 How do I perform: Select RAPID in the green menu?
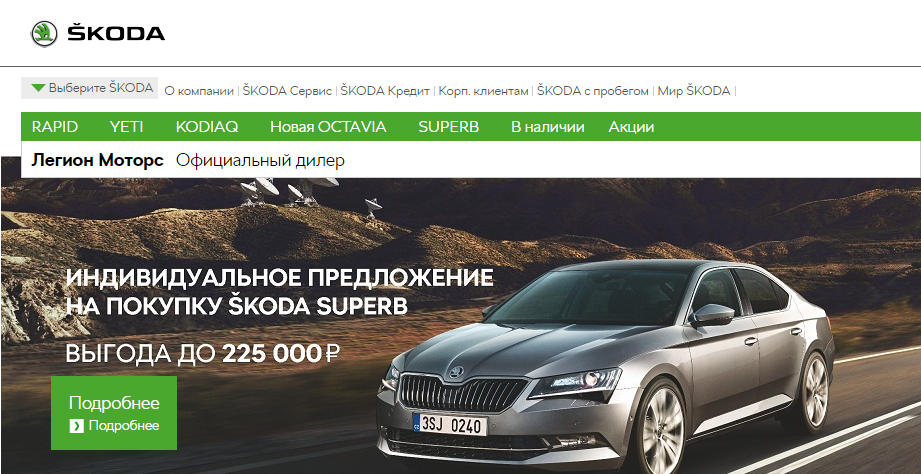coord(55,127)
